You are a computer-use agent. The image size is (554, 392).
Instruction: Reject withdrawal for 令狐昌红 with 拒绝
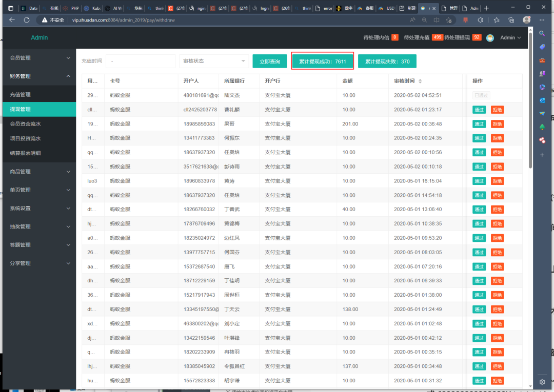pos(497,366)
